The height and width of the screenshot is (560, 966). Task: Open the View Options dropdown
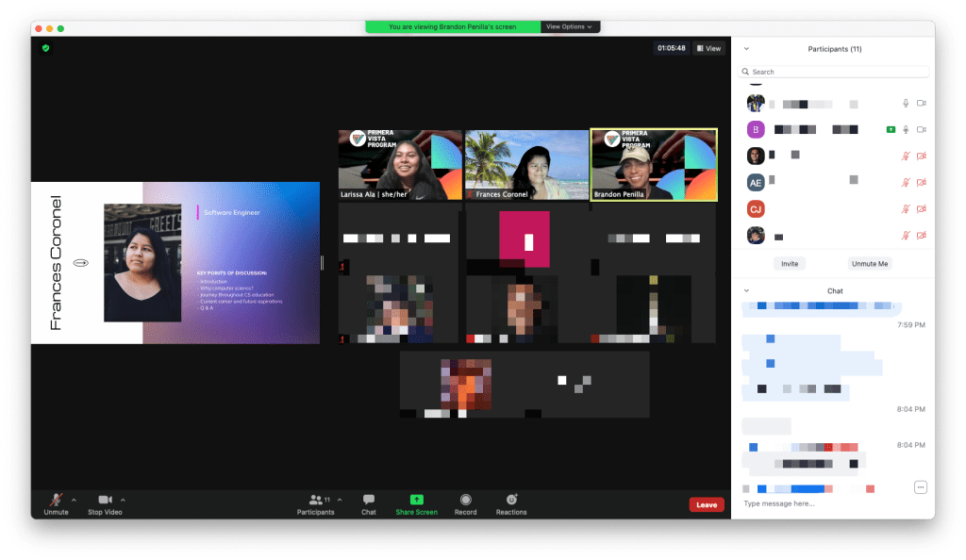[x=569, y=26]
